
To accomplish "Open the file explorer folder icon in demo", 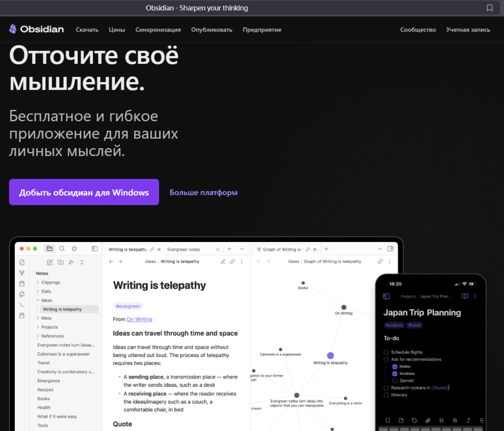I will pos(50,248).
